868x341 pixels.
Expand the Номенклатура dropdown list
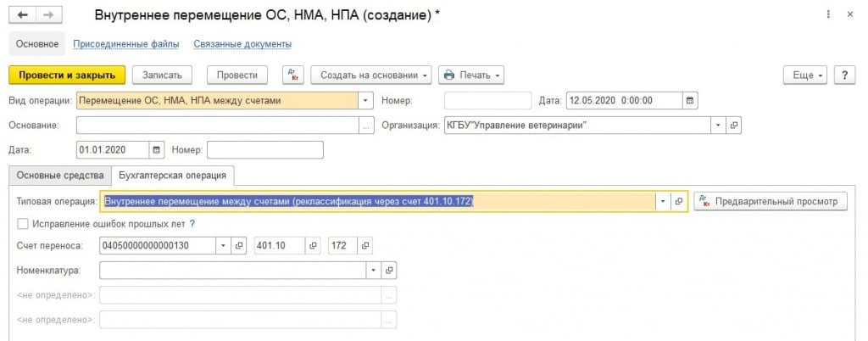tap(373, 270)
